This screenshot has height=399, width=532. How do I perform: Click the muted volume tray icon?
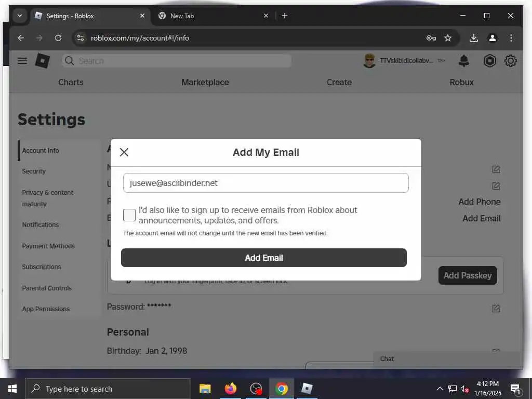[x=464, y=389]
